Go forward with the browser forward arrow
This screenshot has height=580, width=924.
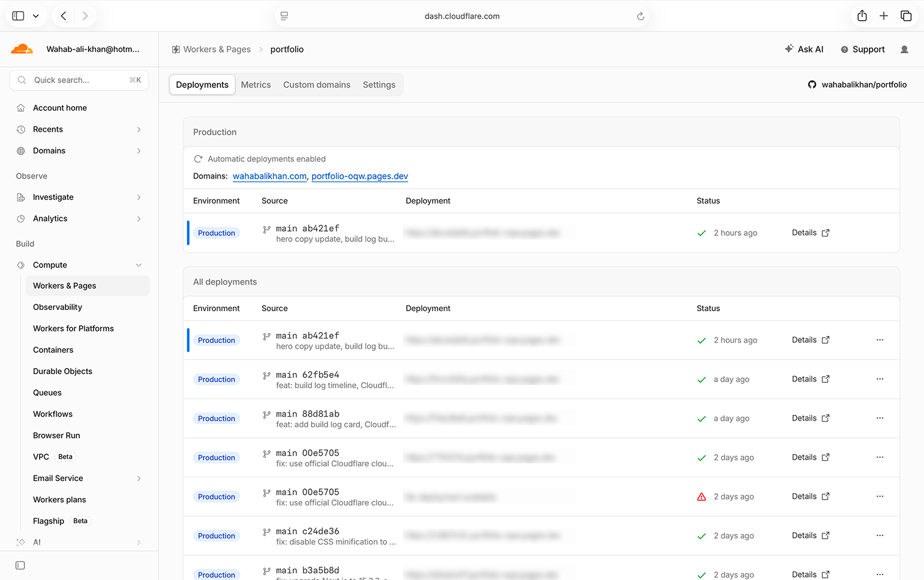(85, 16)
